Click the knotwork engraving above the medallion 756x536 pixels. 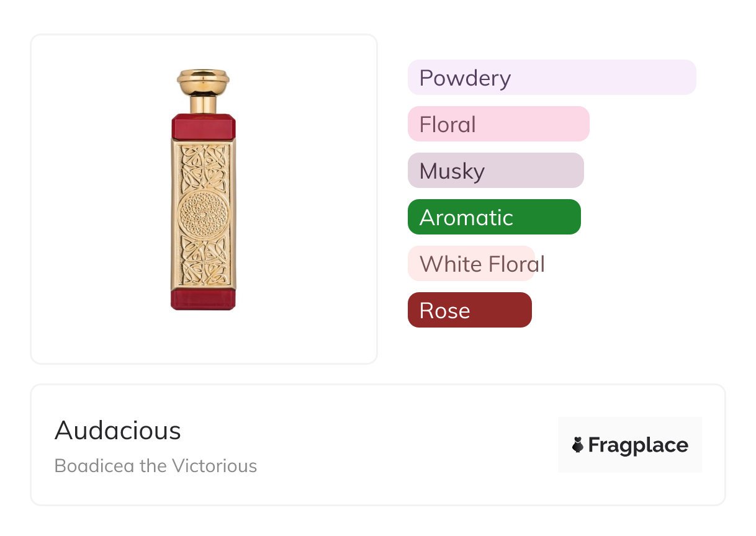203,166
